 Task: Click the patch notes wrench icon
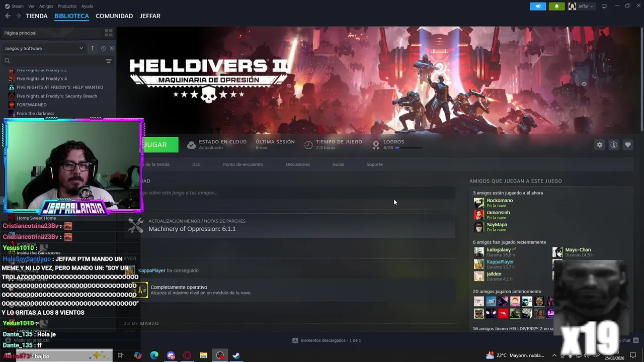click(x=136, y=225)
